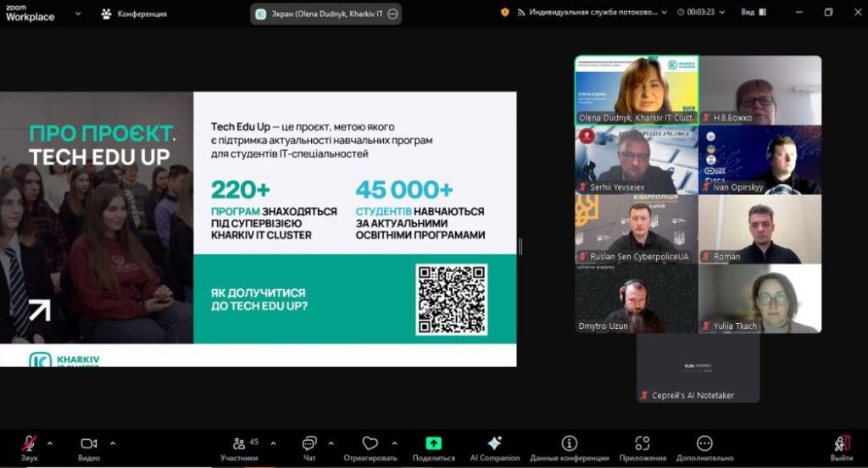Open the Приложения apps panel
868x468 pixels.
pos(643,448)
